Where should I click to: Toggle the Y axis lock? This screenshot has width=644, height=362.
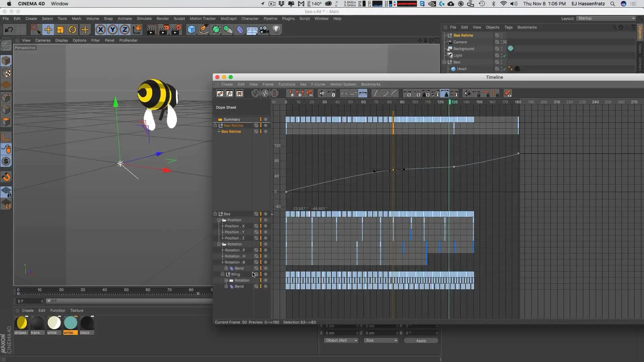tap(113, 29)
